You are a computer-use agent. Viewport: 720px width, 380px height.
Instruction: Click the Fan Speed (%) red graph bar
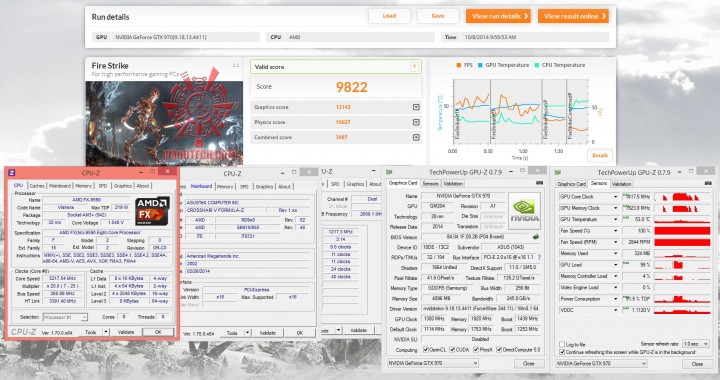coord(682,231)
